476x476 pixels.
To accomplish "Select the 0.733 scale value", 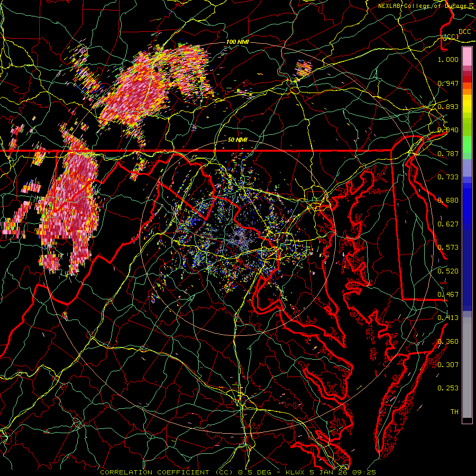I will pos(448,177).
